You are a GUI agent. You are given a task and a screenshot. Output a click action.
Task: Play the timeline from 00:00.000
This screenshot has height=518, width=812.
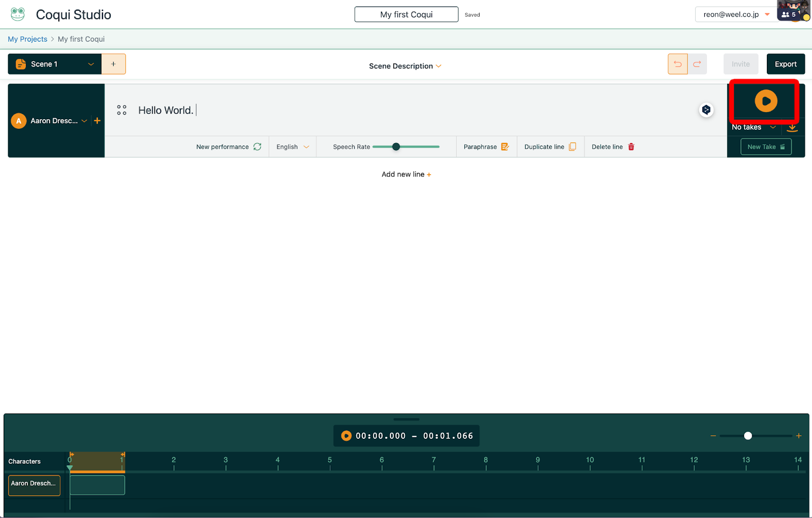tap(346, 436)
